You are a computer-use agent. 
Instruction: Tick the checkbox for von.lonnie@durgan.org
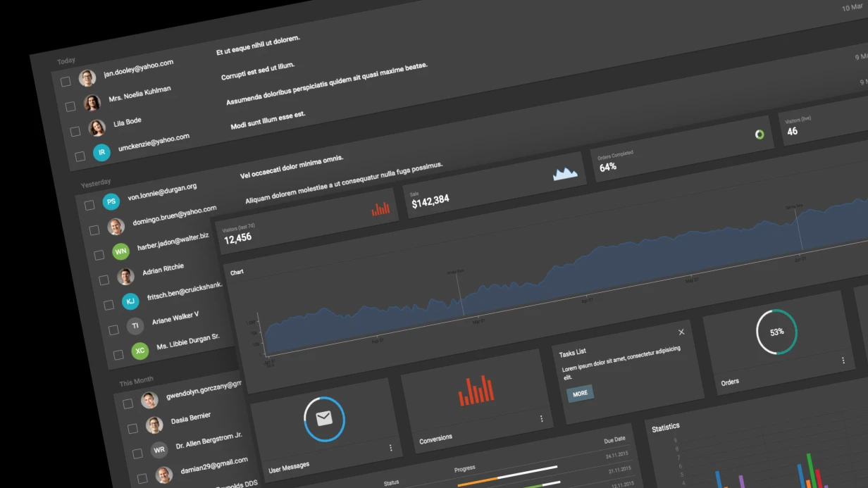click(x=89, y=206)
